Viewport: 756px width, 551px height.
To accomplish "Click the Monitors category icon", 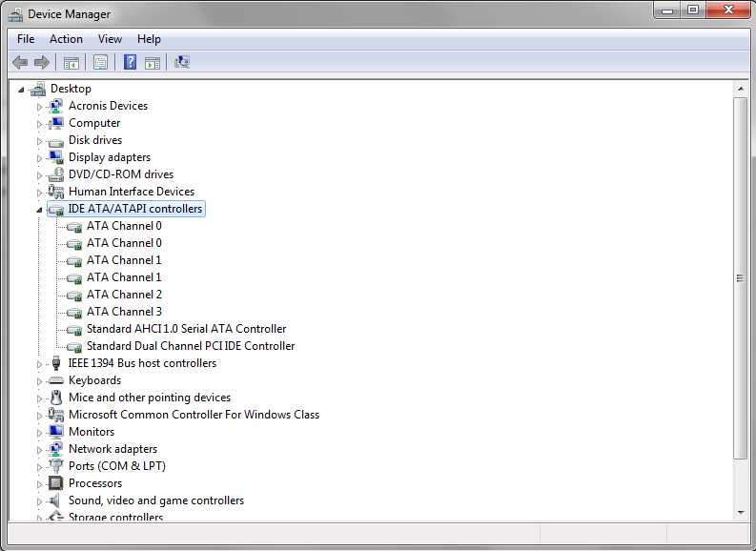I will tap(56, 432).
